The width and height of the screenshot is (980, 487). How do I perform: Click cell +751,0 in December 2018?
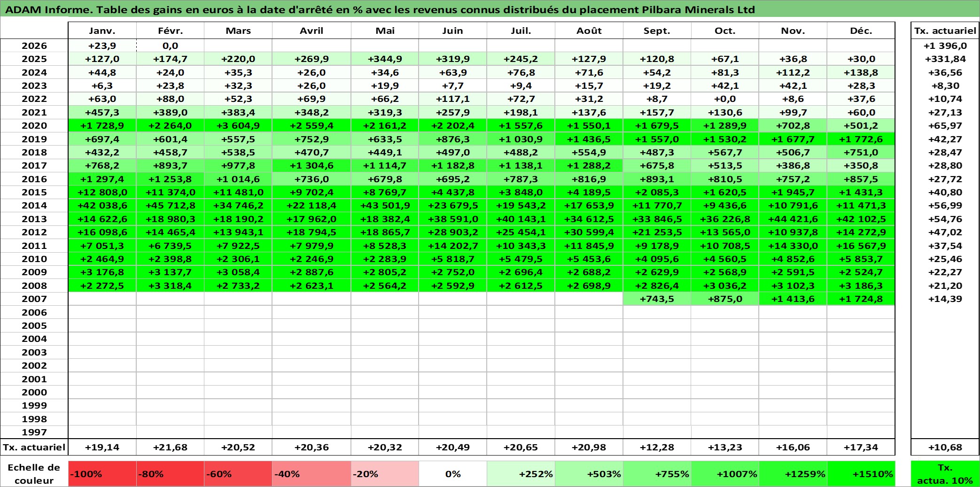coord(861,152)
